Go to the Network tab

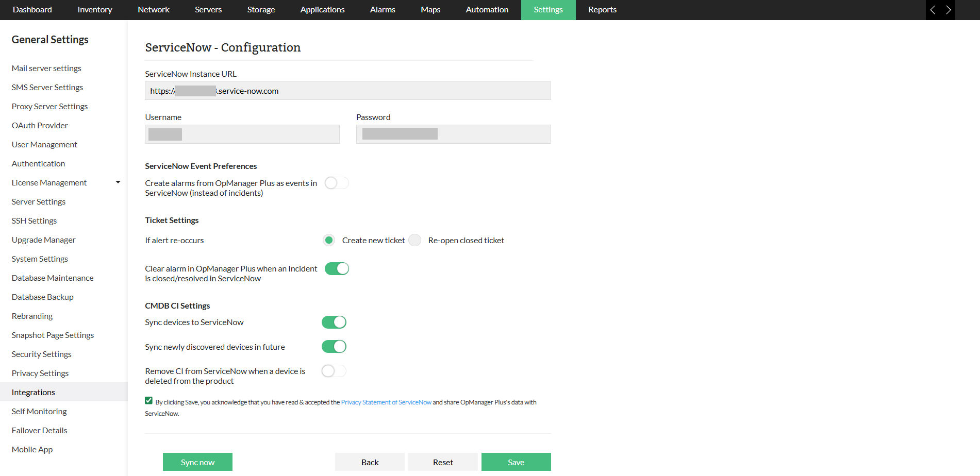click(x=154, y=10)
